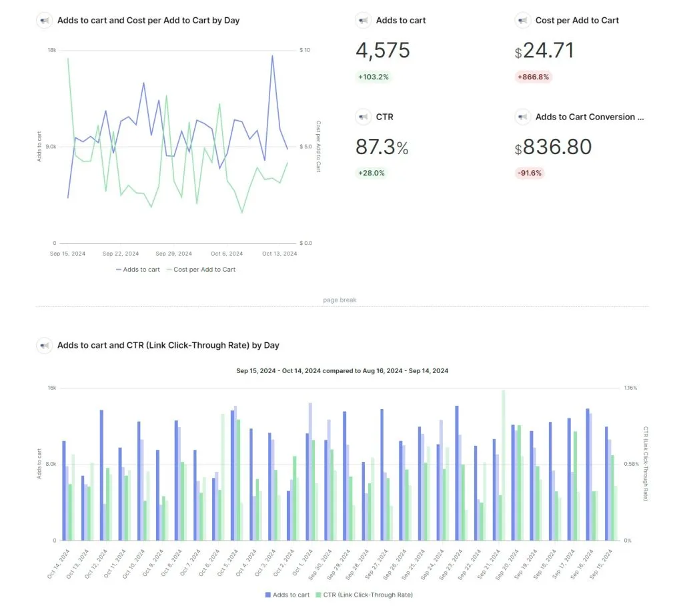The height and width of the screenshot is (616, 683).
Task: Click the Sep 20, 2024 bar chart axis label
Action: pos(507,565)
